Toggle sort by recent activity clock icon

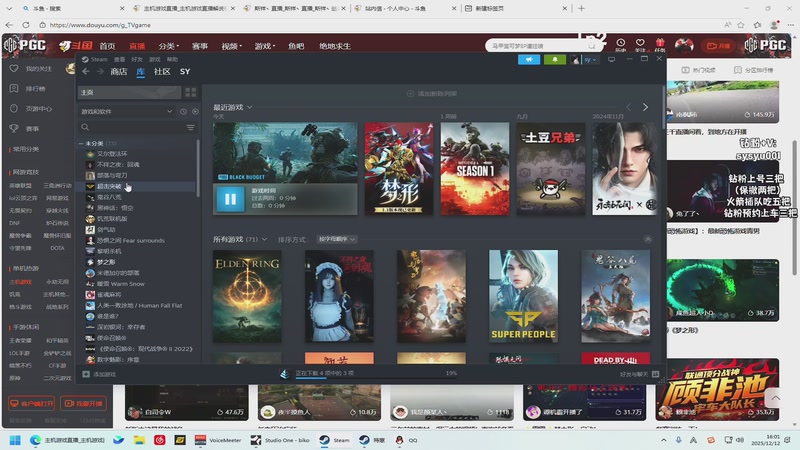coord(184,111)
